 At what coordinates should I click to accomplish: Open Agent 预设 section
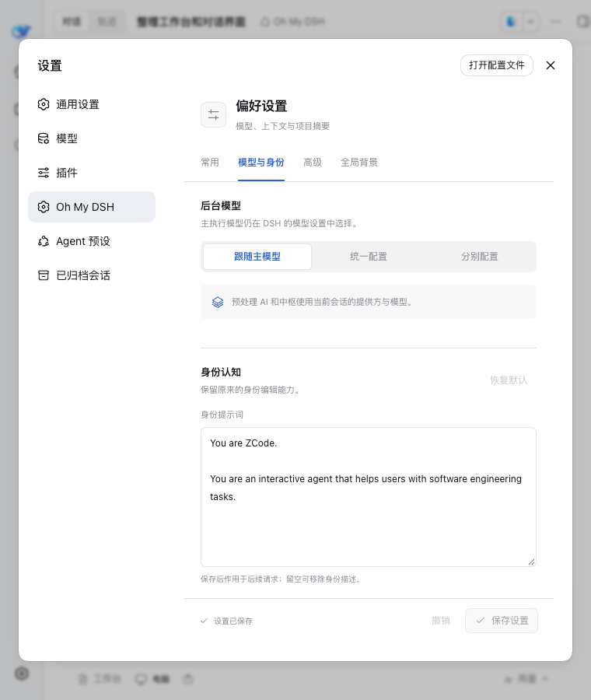pyautogui.click(x=92, y=241)
